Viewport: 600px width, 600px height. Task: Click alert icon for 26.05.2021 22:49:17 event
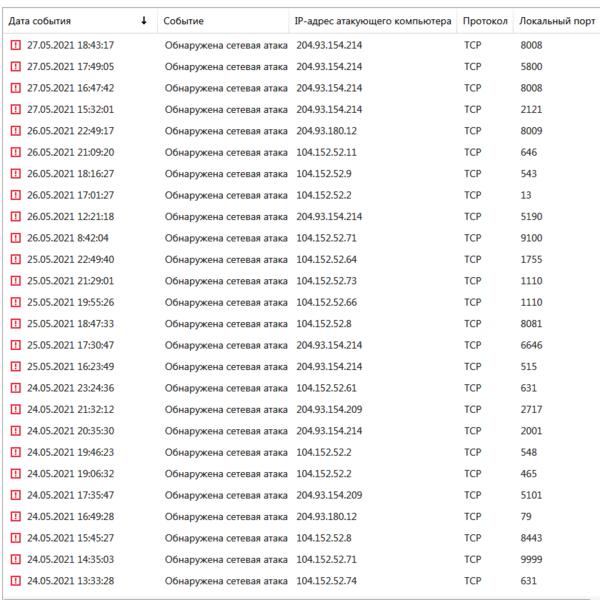[15, 131]
